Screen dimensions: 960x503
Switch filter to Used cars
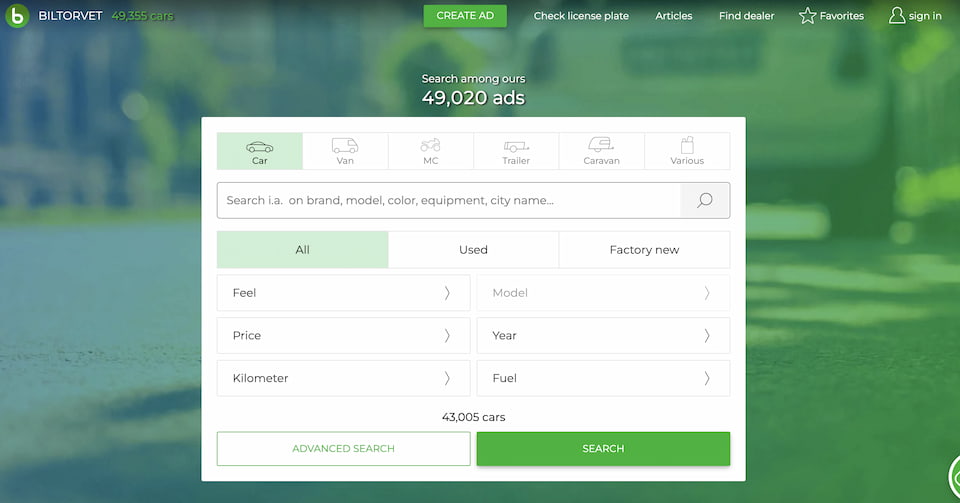[x=473, y=250]
